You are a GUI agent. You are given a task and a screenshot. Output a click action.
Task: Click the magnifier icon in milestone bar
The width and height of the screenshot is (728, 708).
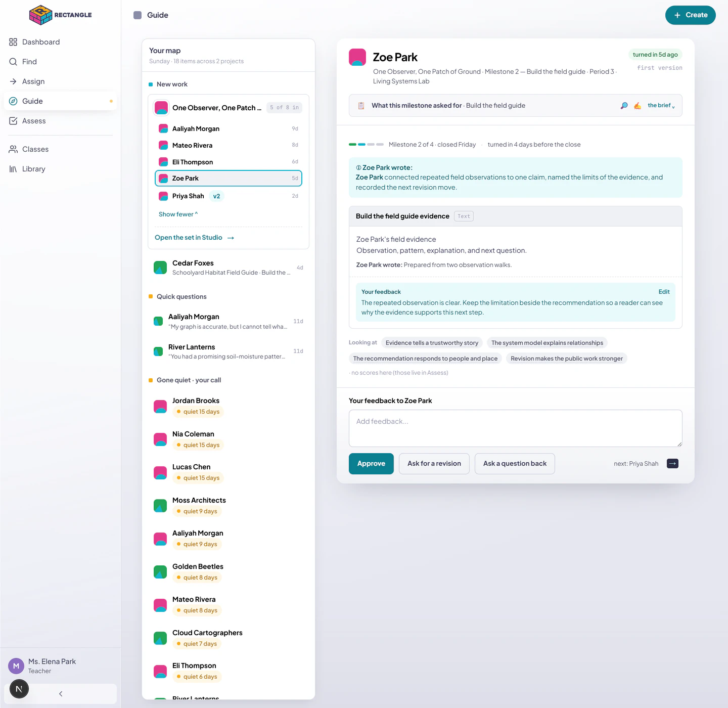click(624, 106)
